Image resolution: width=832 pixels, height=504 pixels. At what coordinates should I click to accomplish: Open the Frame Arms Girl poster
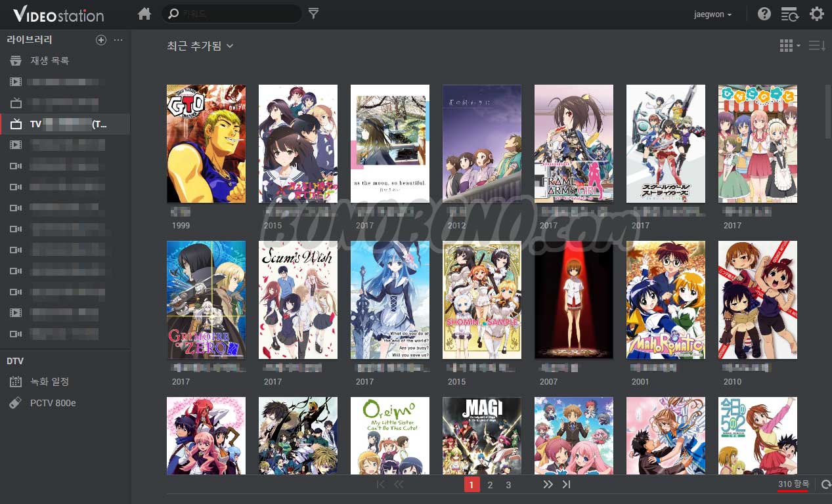click(x=574, y=144)
